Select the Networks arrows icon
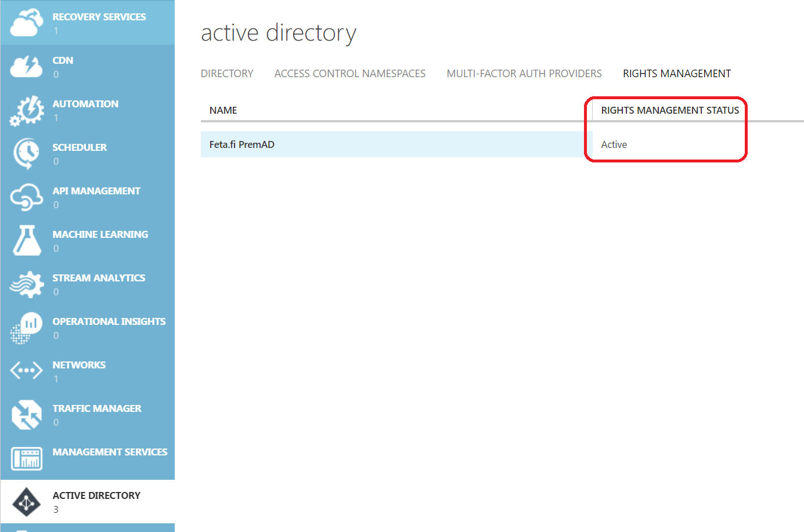Image resolution: width=804 pixels, height=532 pixels. [27, 371]
